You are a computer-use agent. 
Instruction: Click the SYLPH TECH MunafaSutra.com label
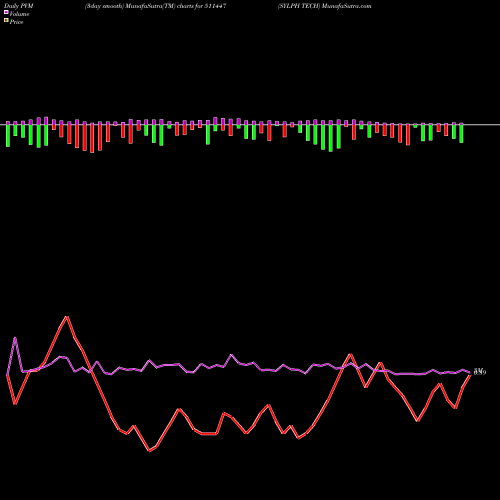click(x=324, y=6)
